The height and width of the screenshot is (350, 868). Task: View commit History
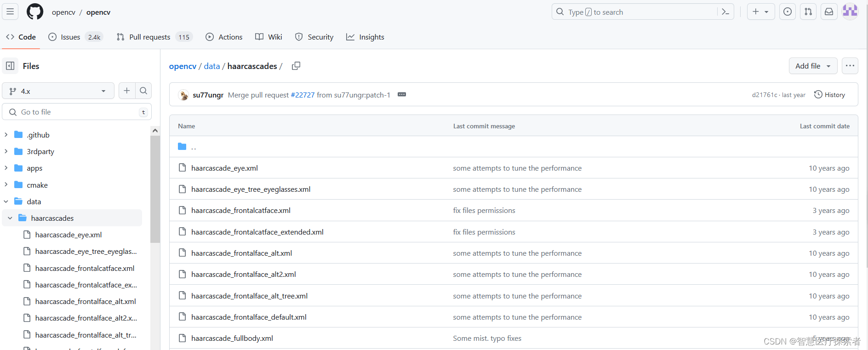coord(830,95)
